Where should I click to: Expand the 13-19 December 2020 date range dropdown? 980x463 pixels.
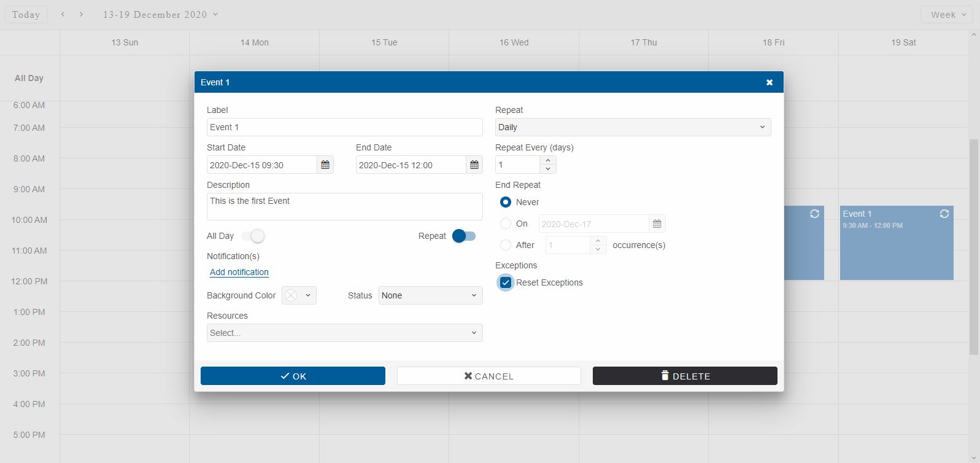[160, 15]
